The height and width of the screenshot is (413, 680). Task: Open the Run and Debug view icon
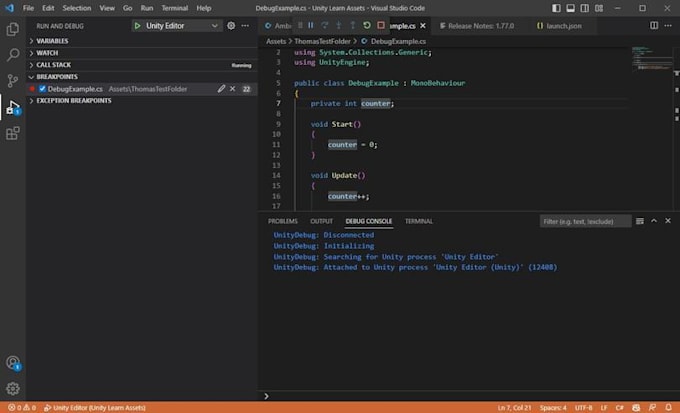pos(13,107)
